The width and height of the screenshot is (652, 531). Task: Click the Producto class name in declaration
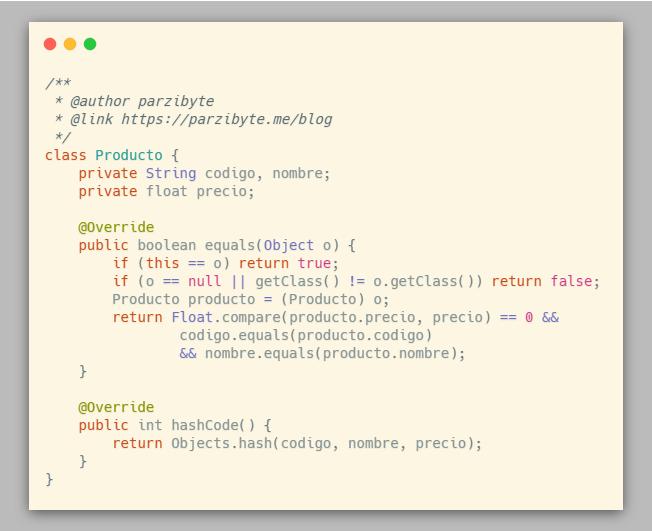(x=128, y=155)
